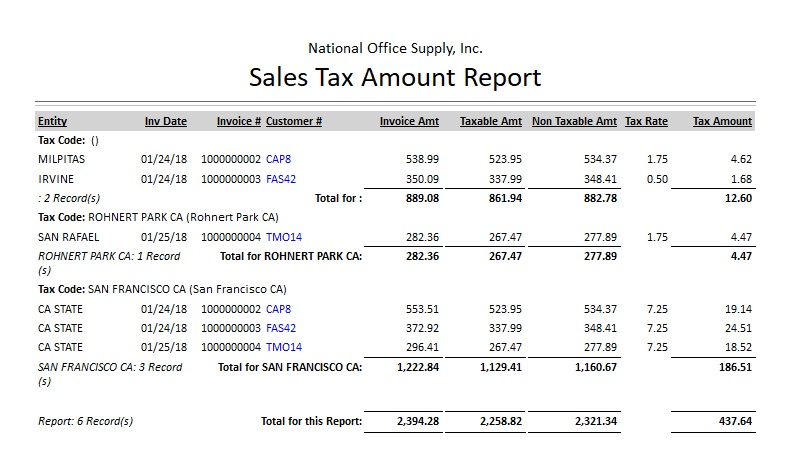Click the report total tax amount 437.64

(x=734, y=421)
